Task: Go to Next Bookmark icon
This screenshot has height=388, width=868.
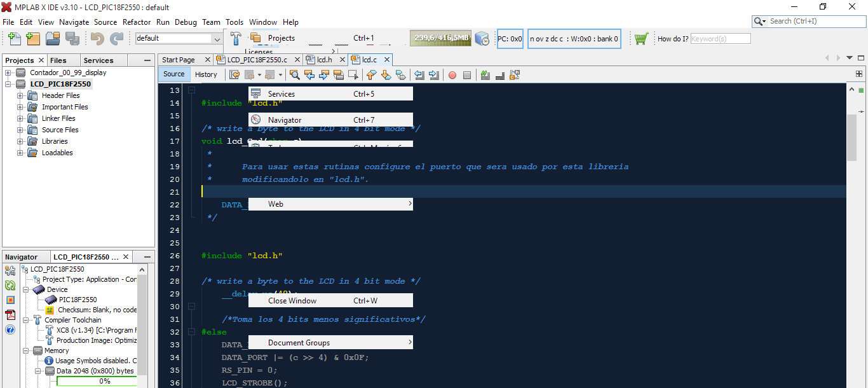Action: click(x=386, y=74)
